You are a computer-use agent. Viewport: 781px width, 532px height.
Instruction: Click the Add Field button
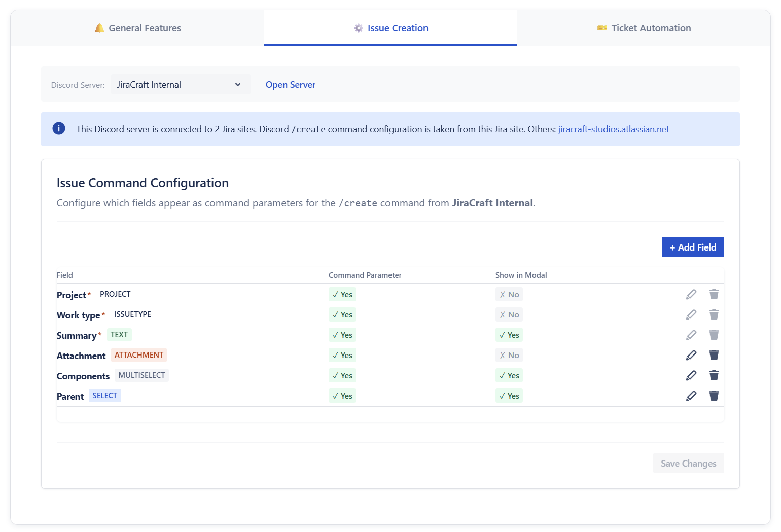(x=693, y=247)
